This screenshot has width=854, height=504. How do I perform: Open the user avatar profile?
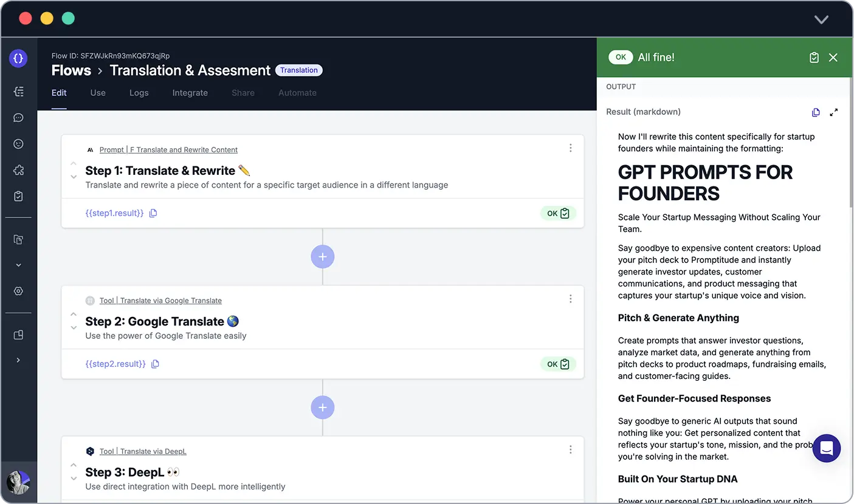(18, 483)
